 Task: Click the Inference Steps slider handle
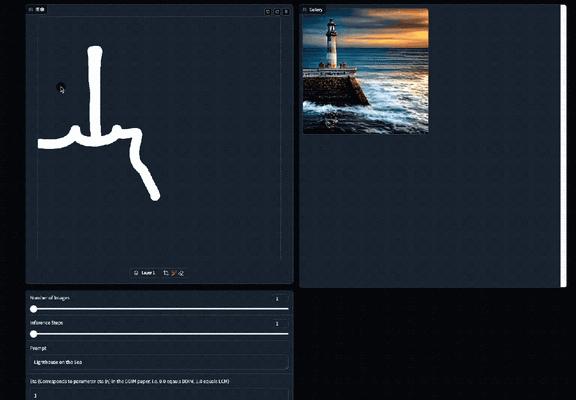point(33,334)
